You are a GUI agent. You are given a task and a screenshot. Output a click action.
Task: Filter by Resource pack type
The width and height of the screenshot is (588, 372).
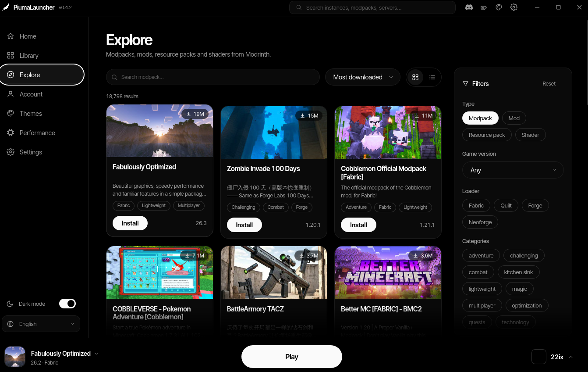click(x=487, y=135)
